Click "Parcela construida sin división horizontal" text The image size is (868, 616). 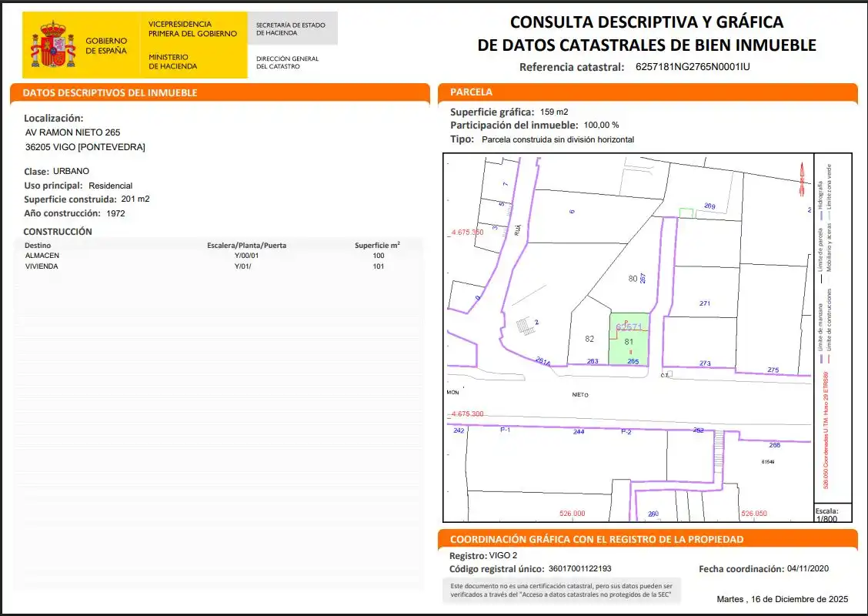558,139
